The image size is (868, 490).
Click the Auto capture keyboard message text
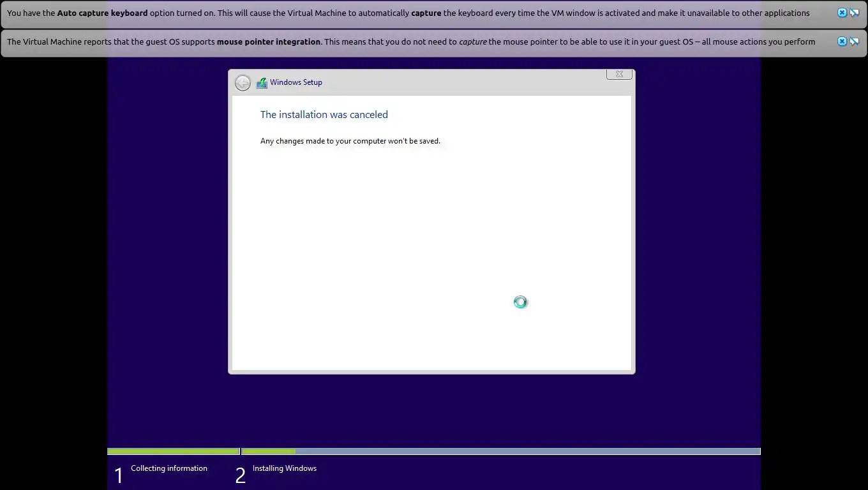click(x=408, y=13)
